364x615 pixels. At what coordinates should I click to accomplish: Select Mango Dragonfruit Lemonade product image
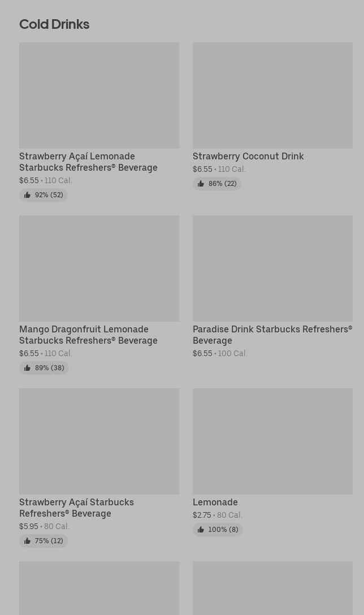(99, 268)
